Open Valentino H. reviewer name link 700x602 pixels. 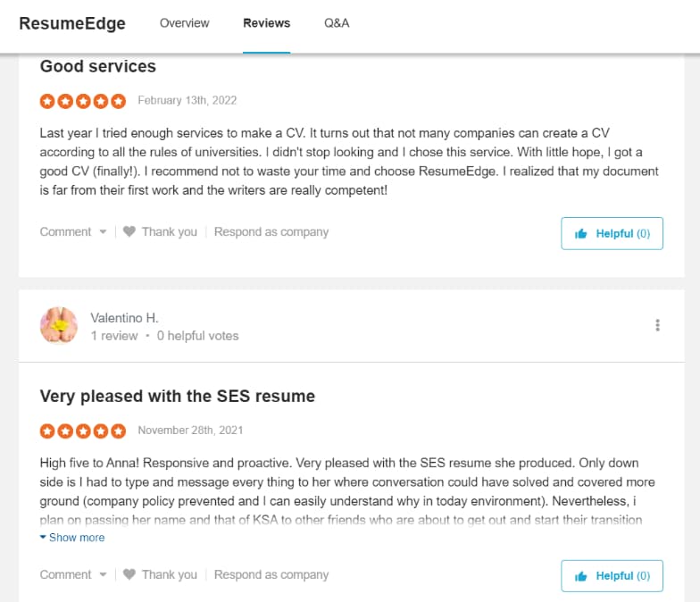(125, 318)
